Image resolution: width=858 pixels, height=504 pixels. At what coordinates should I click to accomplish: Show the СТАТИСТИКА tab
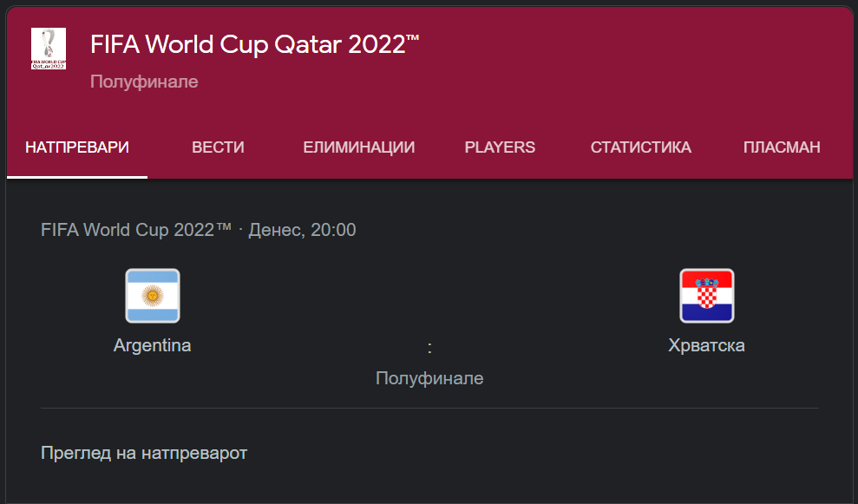pyautogui.click(x=641, y=147)
